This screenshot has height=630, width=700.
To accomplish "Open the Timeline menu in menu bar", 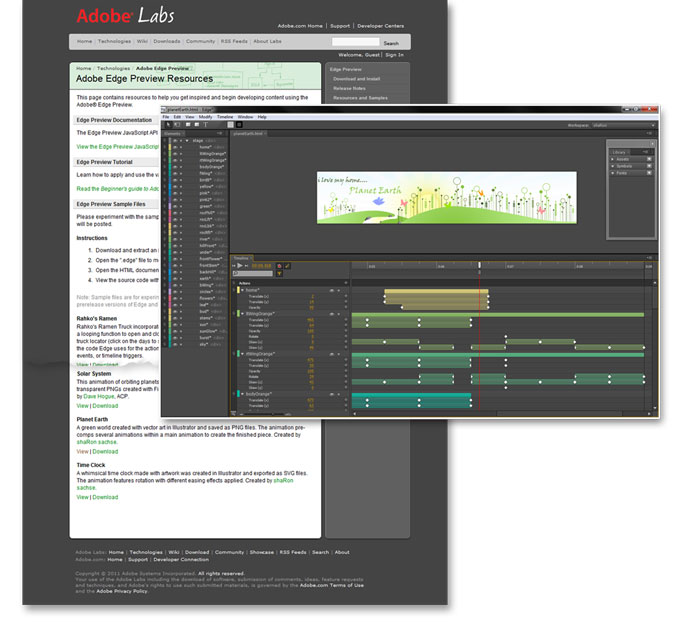I will pyautogui.click(x=224, y=117).
